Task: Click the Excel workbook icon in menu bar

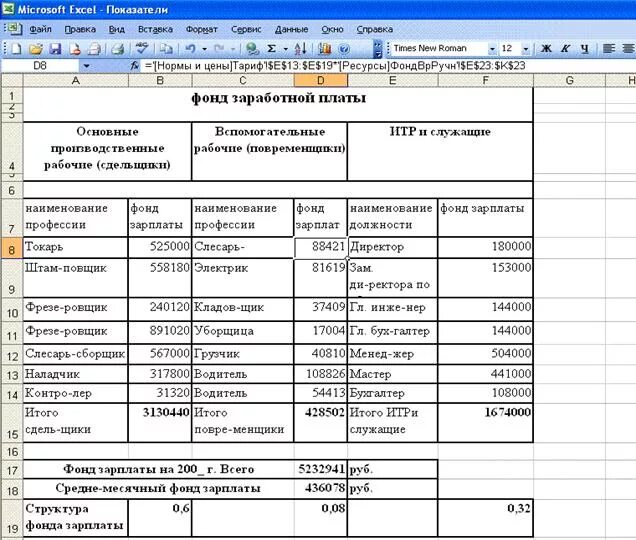Action: [x=13, y=29]
